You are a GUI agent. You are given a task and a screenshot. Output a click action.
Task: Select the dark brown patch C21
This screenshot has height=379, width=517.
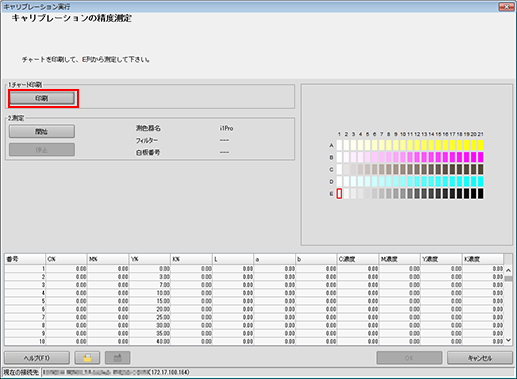481,169
